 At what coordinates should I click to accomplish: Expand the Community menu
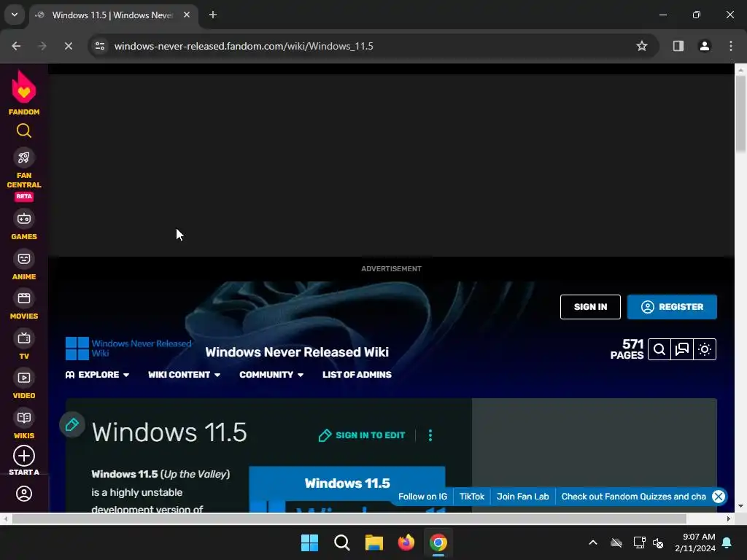click(271, 375)
